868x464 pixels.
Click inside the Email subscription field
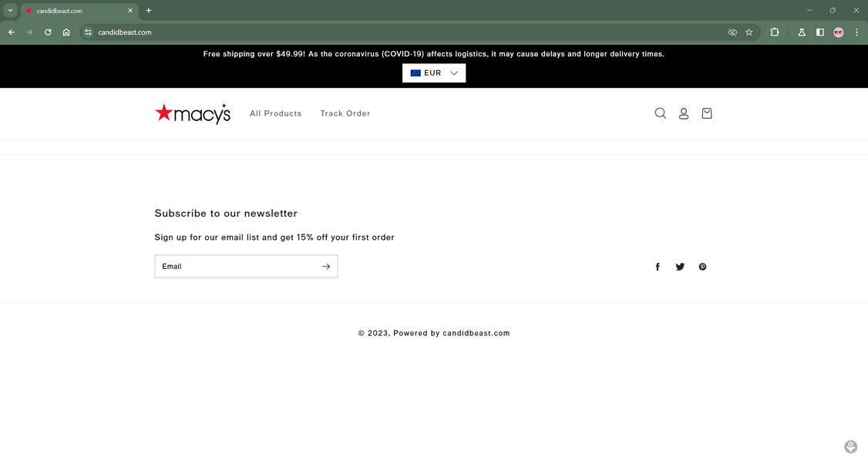click(x=231, y=266)
